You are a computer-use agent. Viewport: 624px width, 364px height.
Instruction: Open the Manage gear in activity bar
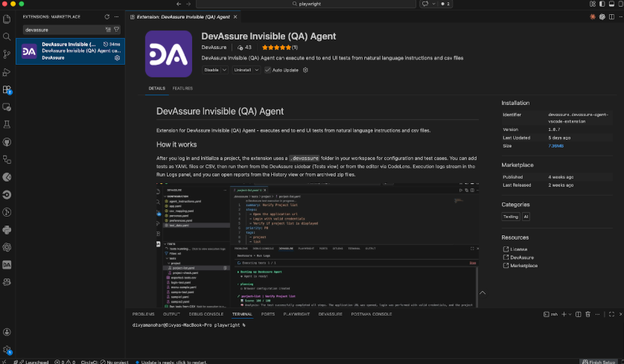coord(7,350)
